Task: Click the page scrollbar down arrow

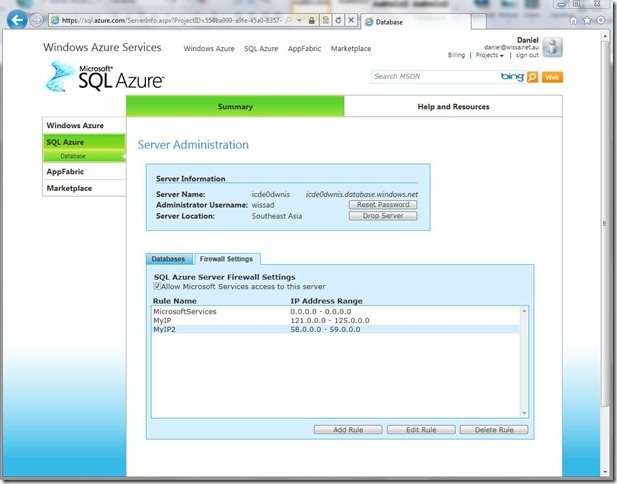Action: tap(605, 471)
